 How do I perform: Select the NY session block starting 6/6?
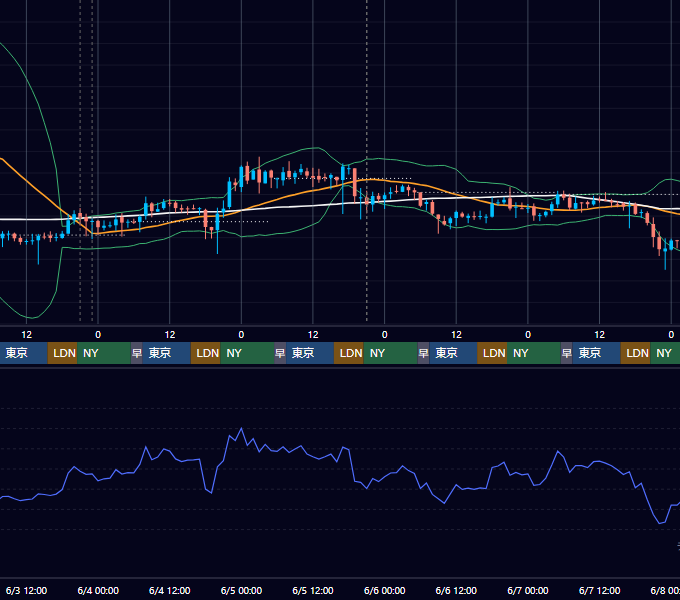(534, 353)
